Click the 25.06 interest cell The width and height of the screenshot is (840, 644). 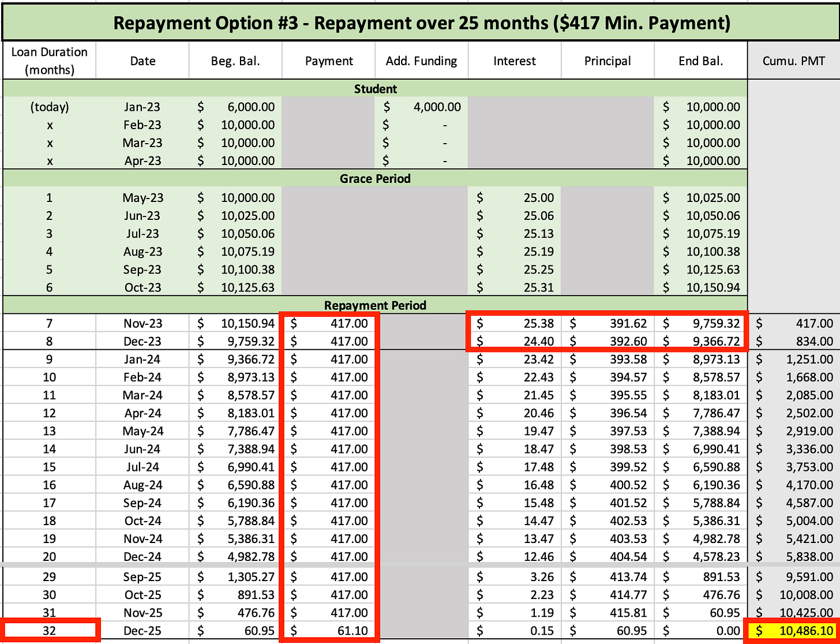point(515,215)
